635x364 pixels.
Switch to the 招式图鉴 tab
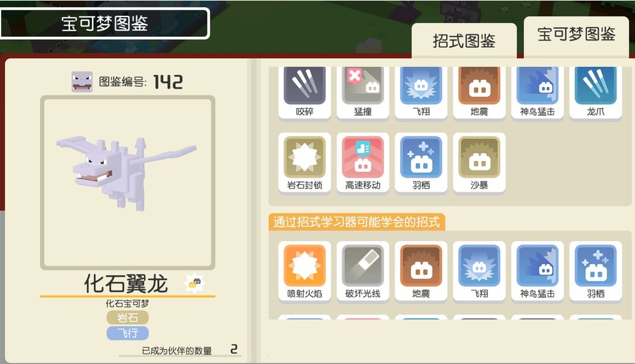point(464,41)
